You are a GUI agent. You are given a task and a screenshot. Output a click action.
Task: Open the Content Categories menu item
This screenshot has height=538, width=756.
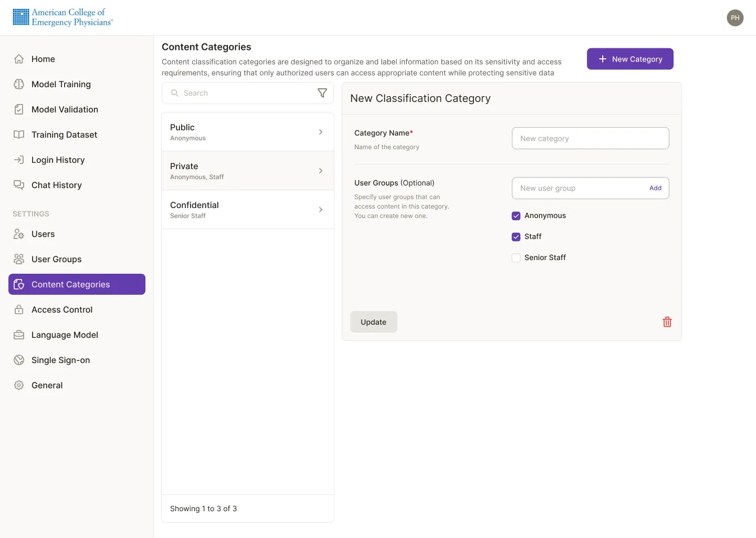[77, 284]
